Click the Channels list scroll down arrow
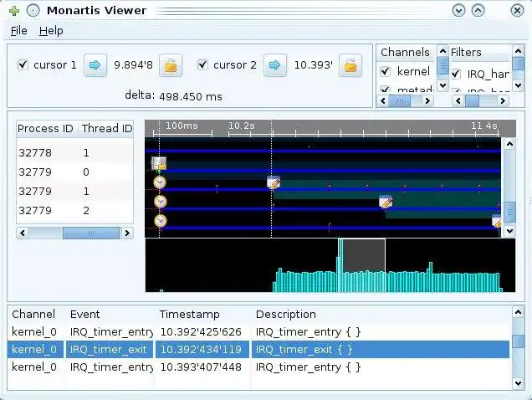The width and height of the screenshot is (532, 400). [442, 85]
